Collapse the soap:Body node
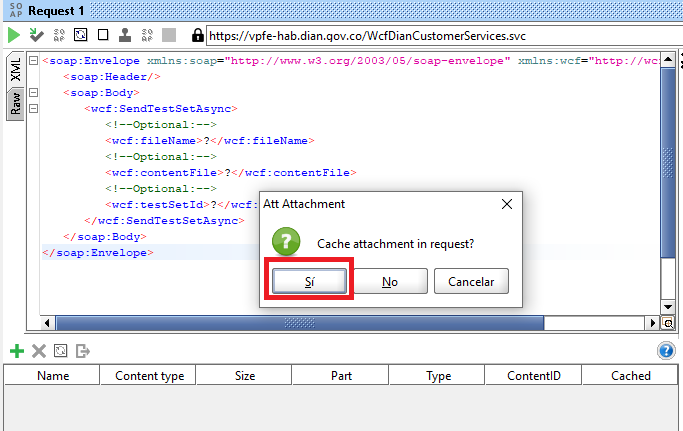This screenshot has height=431, width=683. [33, 93]
